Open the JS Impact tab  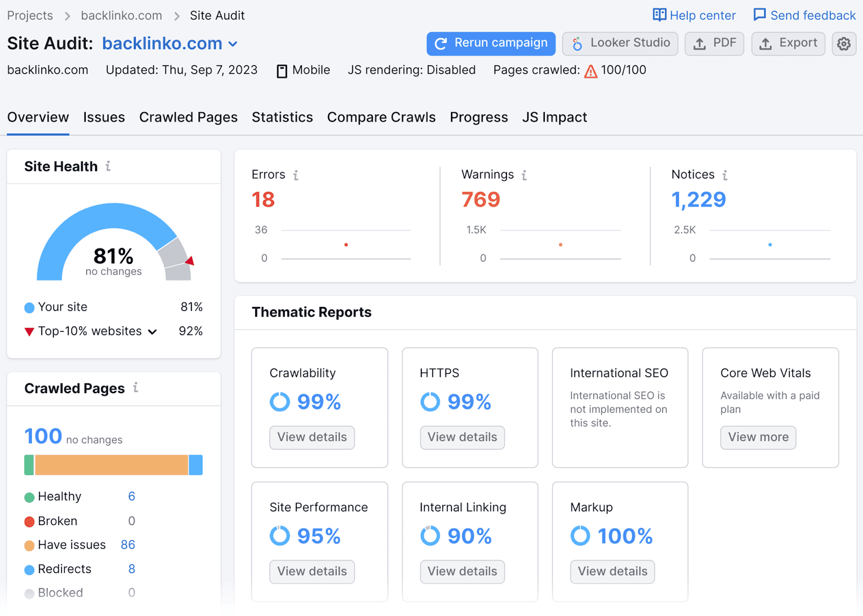pyautogui.click(x=554, y=117)
